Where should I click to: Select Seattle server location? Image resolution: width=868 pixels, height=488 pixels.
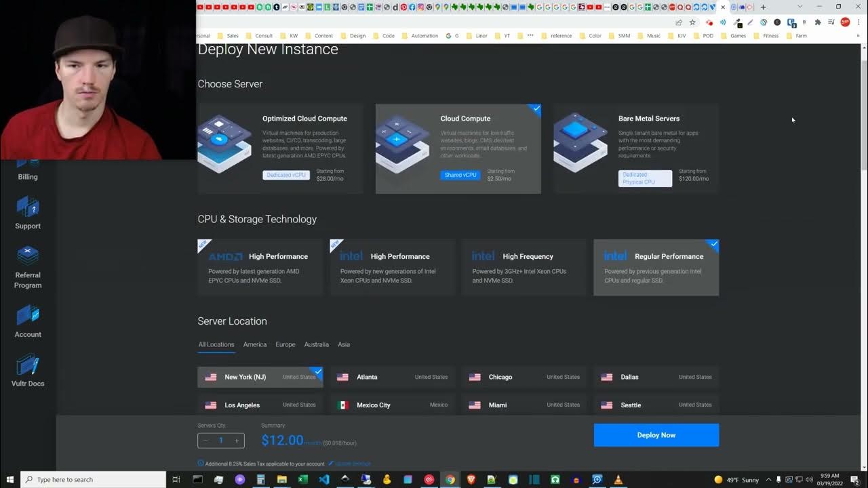(656, 405)
